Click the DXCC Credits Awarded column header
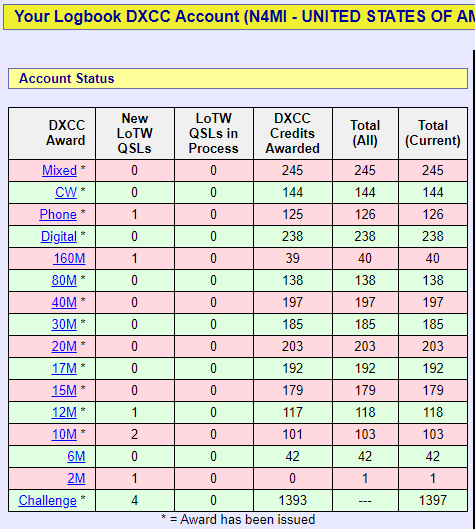This screenshot has height=529, width=475. pyautogui.click(x=293, y=133)
